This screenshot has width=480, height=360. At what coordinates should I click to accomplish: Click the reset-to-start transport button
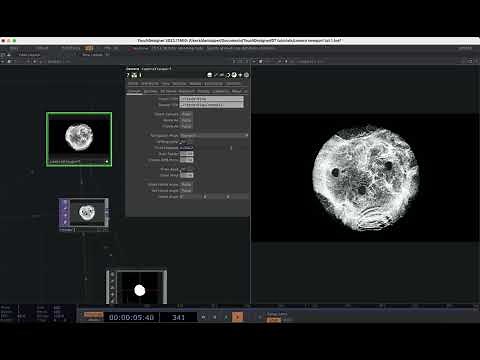click(x=203, y=317)
